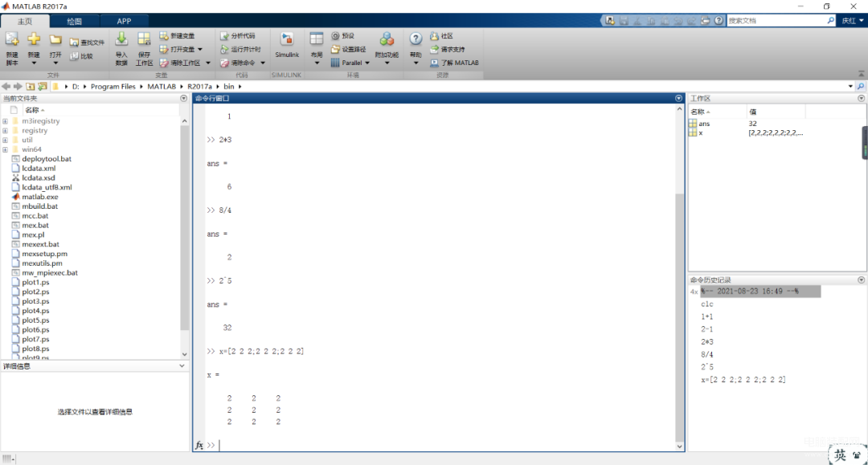Select matlab.exe in current folder
868x465 pixels.
40,197
